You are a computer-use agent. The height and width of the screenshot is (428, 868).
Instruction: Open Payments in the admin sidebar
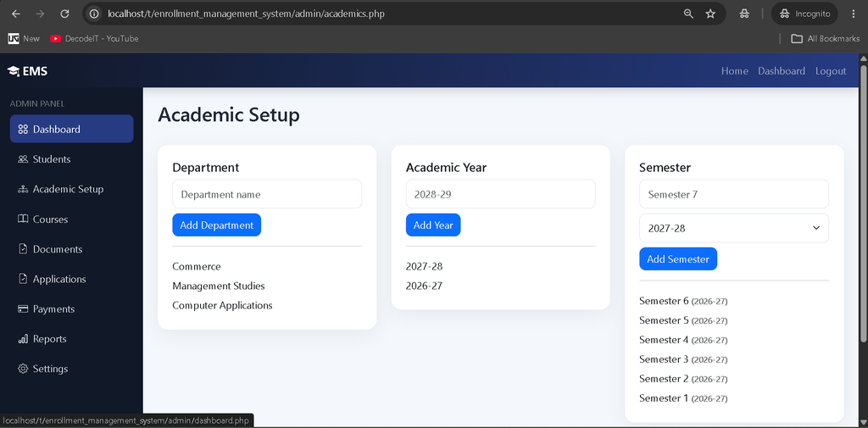[x=71, y=309]
